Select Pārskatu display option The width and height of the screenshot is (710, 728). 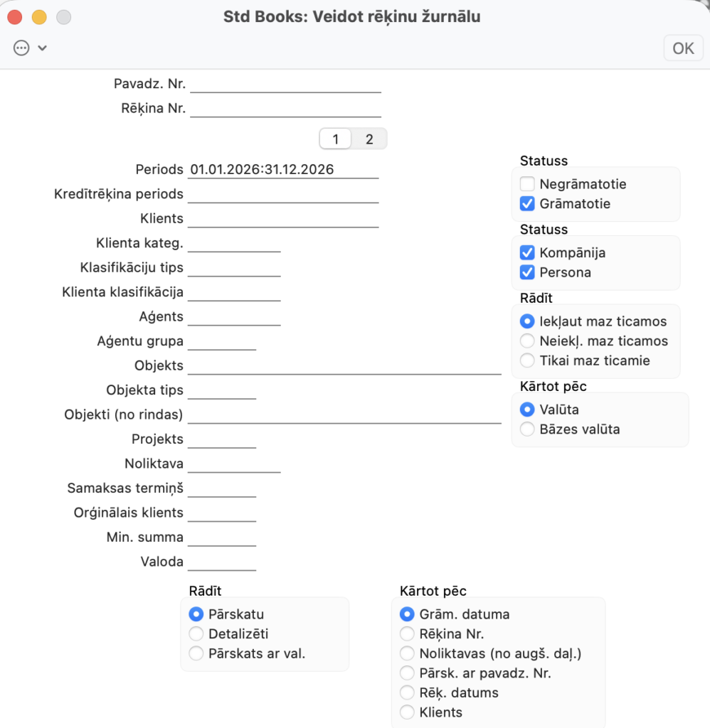pyautogui.click(x=196, y=614)
